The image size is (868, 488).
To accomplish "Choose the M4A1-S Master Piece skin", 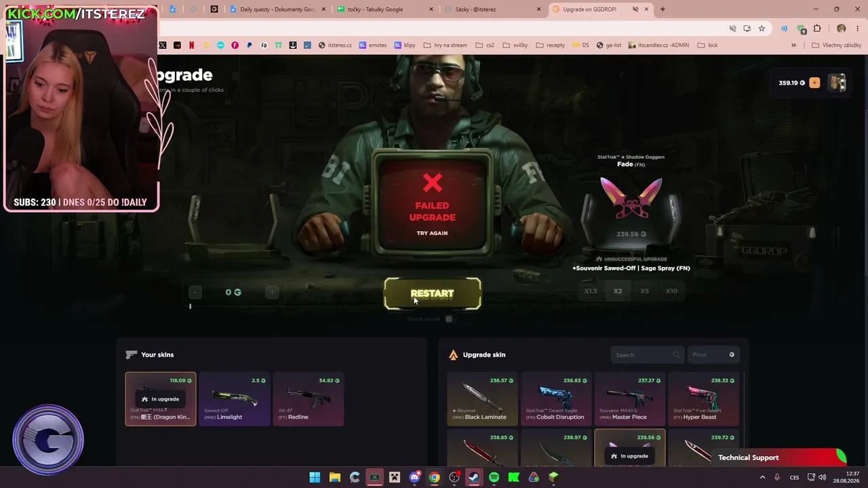I will tap(629, 399).
